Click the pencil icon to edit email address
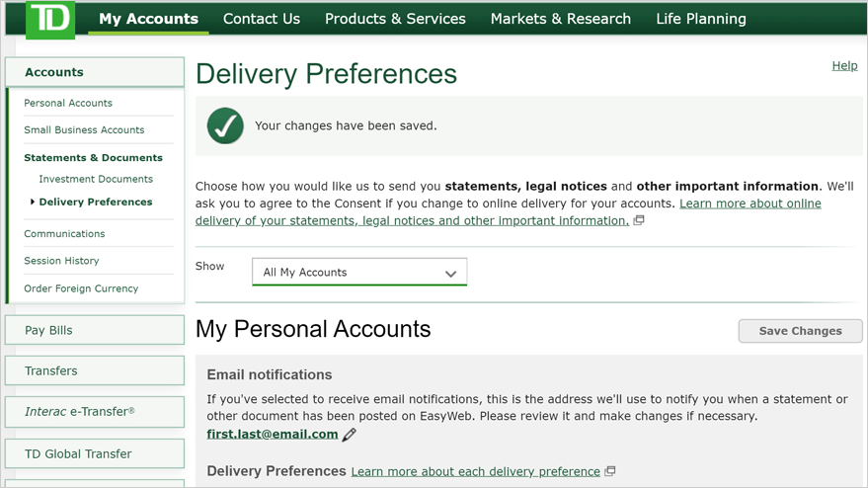This screenshot has height=488, width=868. click(x=349, y=435)
